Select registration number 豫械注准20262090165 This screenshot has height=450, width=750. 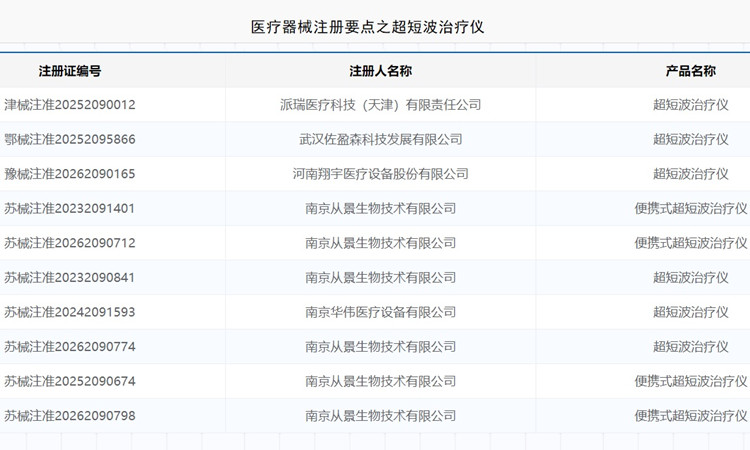tap(70, 174)
